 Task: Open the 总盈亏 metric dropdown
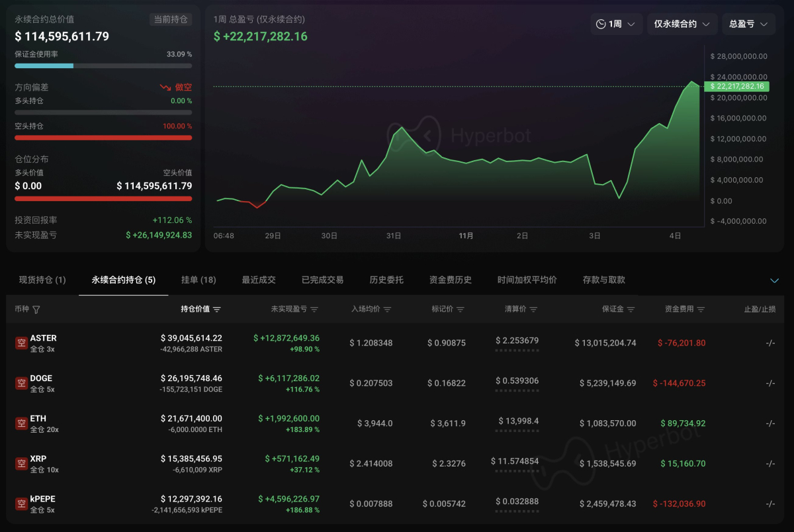pos(748,24)
